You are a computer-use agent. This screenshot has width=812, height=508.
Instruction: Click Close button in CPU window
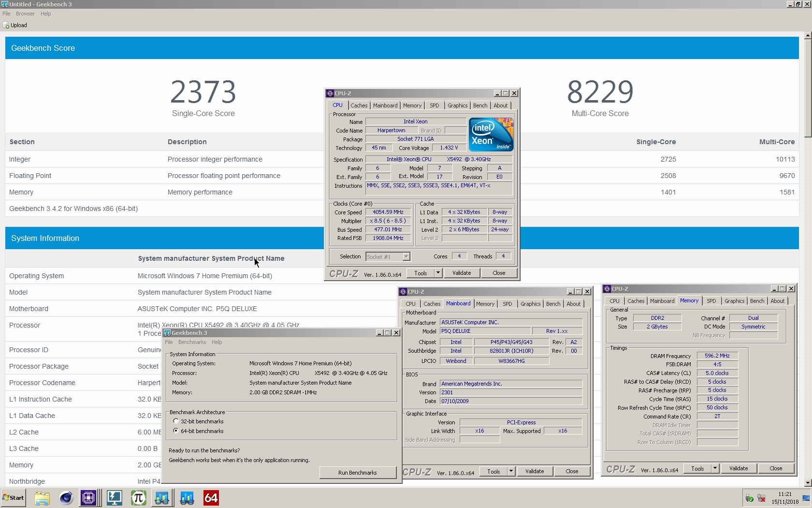499,273
